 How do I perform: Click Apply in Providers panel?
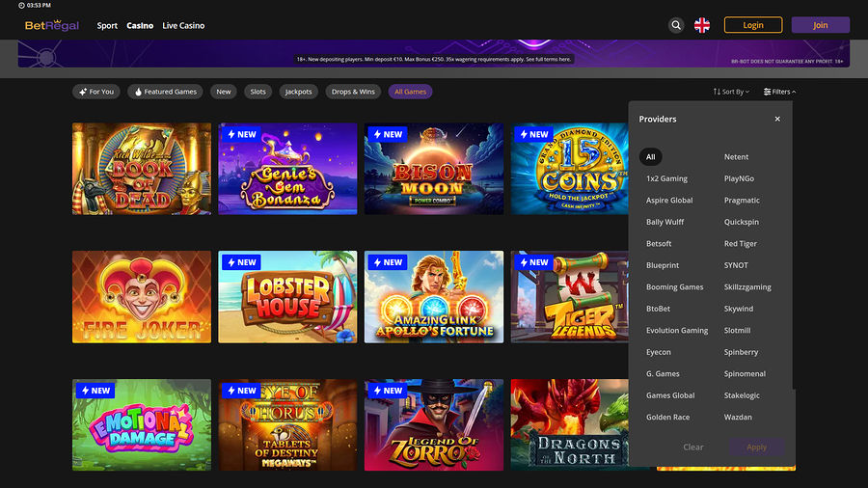tap(756, 447)
